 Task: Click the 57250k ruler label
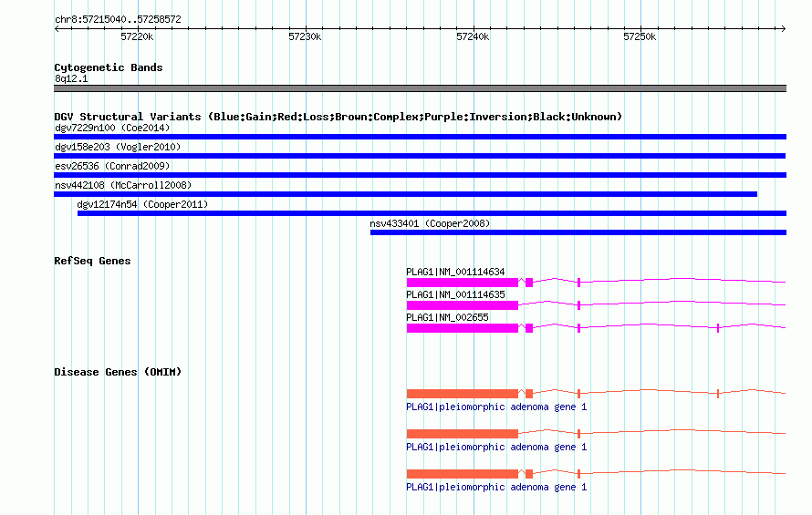(640, 36)
